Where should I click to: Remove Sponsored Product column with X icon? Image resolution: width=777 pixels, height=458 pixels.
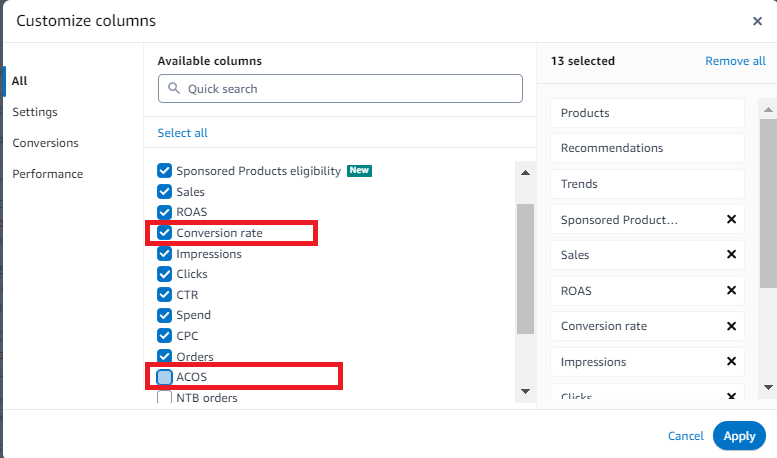731,219
